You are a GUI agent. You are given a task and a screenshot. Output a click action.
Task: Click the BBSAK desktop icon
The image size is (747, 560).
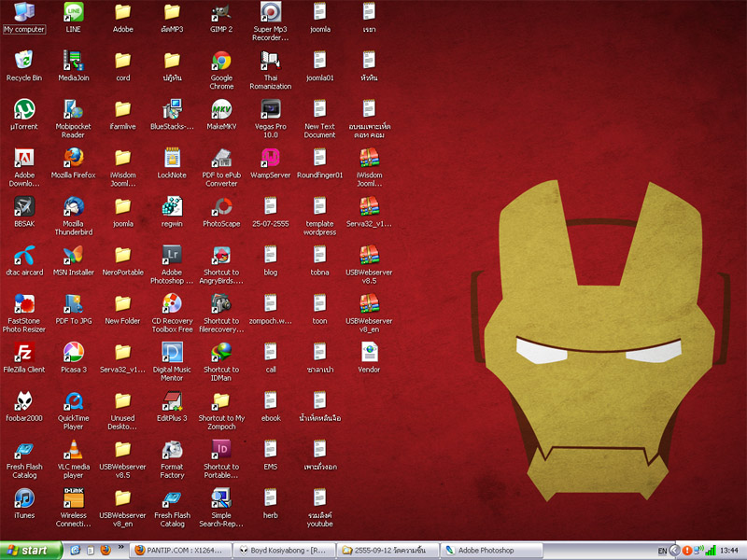pyautogui.click(x=24, y=212)
